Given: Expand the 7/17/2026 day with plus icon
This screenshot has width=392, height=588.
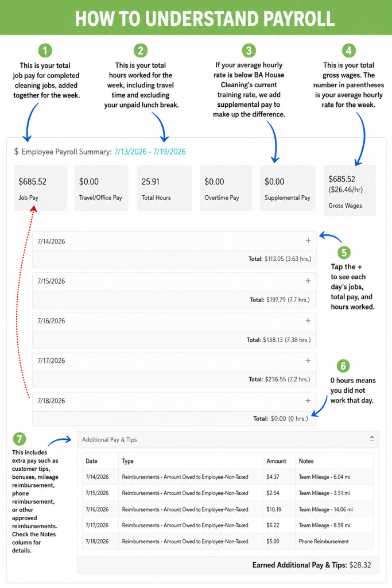Looking at the screenshot, I should click(308, 361).
